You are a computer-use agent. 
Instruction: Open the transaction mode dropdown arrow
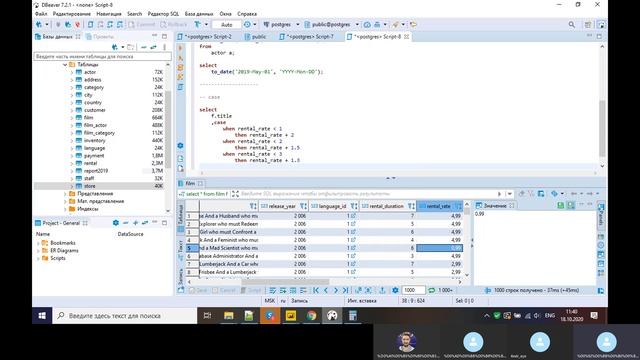coord(206,24)
